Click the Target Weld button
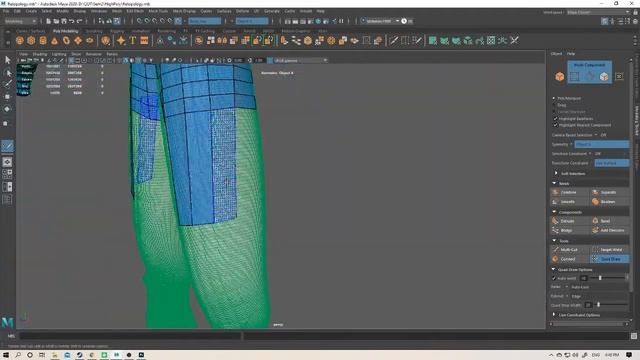 point(610,249)
